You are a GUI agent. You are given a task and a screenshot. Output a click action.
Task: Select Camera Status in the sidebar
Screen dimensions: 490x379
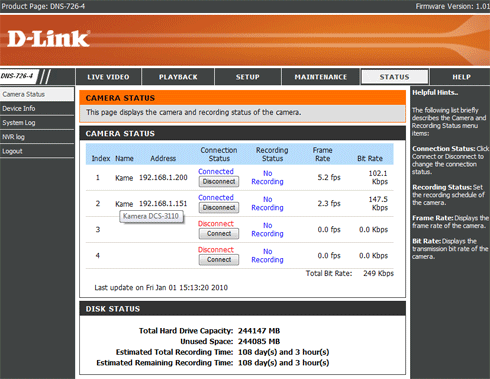coord(37,94)
